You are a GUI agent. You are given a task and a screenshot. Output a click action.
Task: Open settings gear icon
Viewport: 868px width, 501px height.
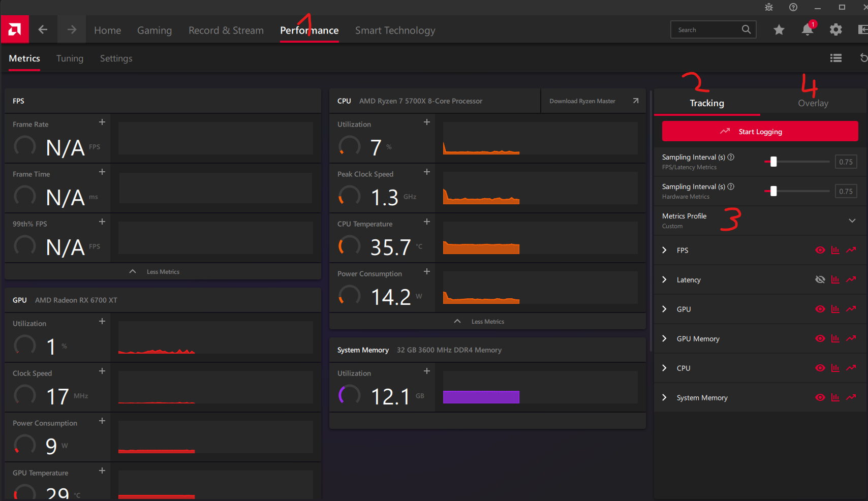[836, 30]
